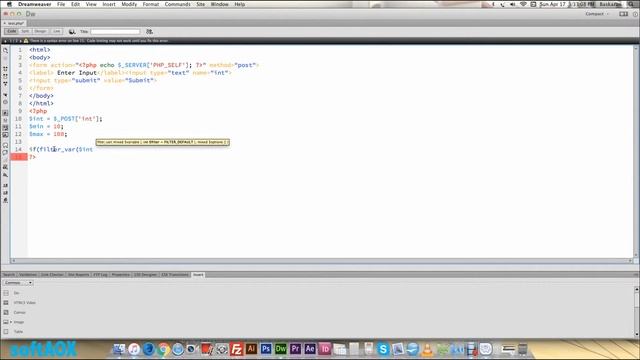Click the $min = 10 line
This screenshot has height=360, width=640.
click(46, 126)
